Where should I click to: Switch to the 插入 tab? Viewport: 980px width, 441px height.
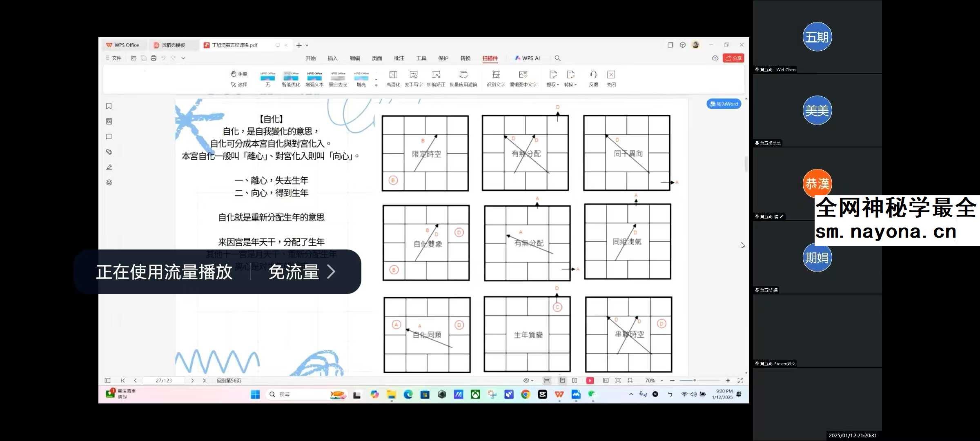pyautogui.click(x=333, y=58)
